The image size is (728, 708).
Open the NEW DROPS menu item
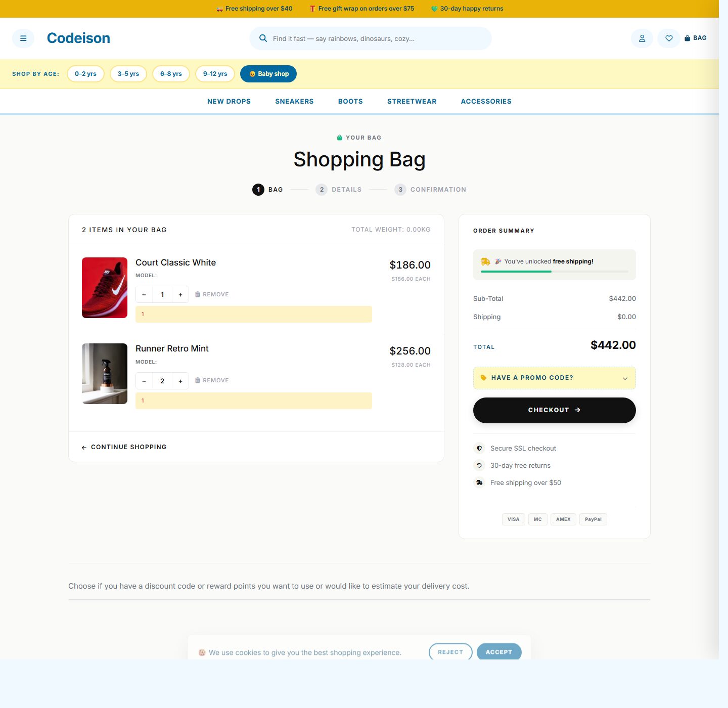[x=229, y=101]
